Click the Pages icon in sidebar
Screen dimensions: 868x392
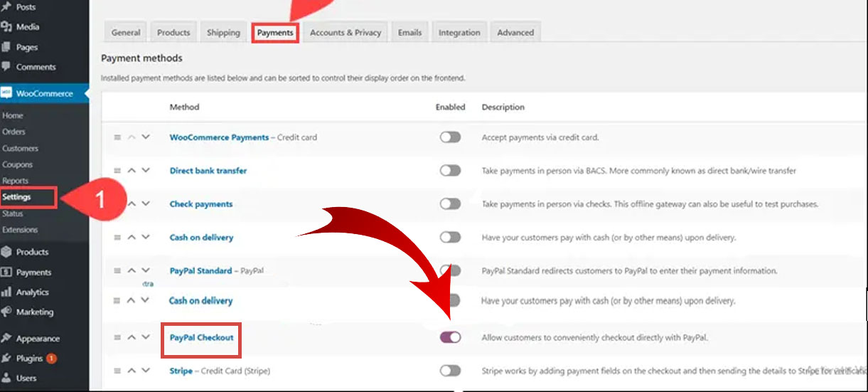[x=6, y=47]
